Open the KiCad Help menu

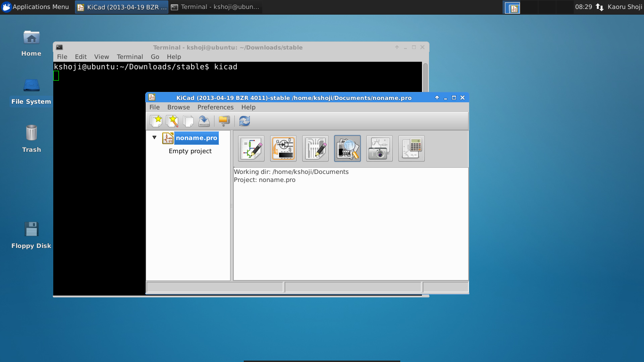pyautogui.click(x=248, y=107)
